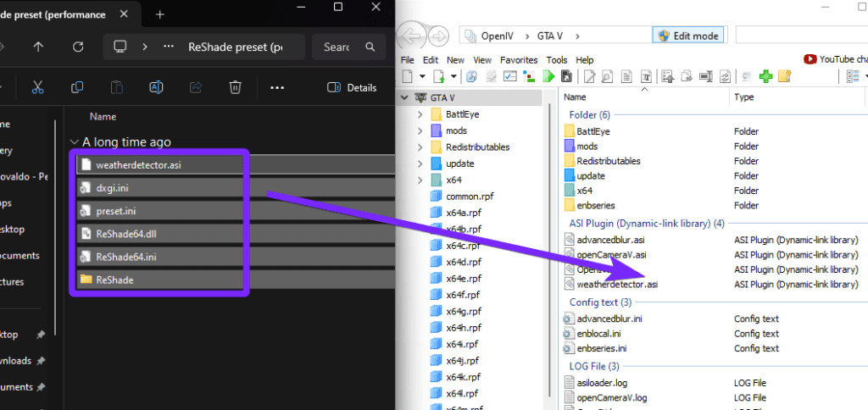Open the View menu in OpenIV
The height and width of the screenshot is (410, 868).
[482, 60]
